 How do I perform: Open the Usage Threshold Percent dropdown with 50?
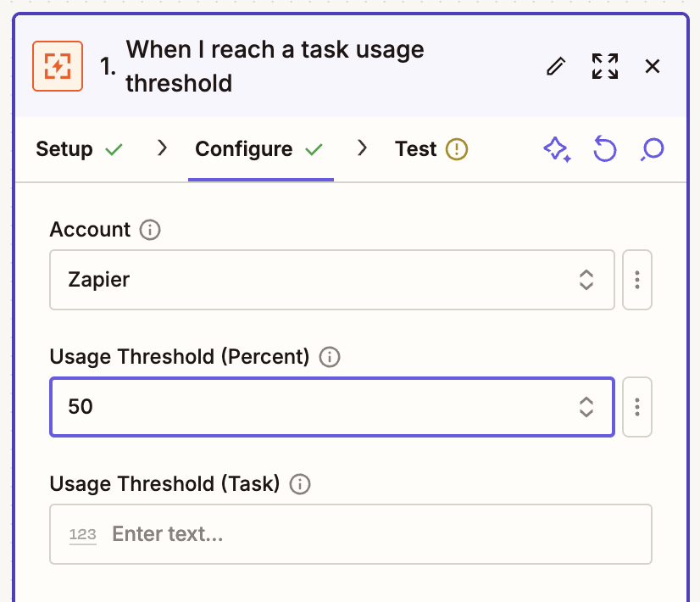tap(332, 407)
